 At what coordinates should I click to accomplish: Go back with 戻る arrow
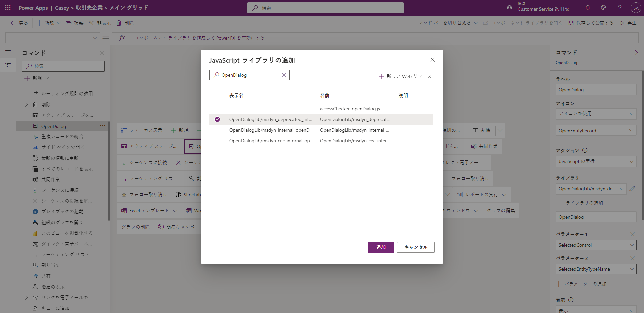[x=19, y=23]
